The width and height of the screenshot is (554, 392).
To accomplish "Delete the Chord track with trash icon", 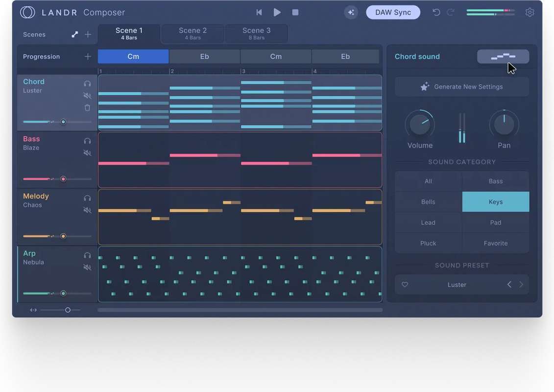I will click(87, 108).
